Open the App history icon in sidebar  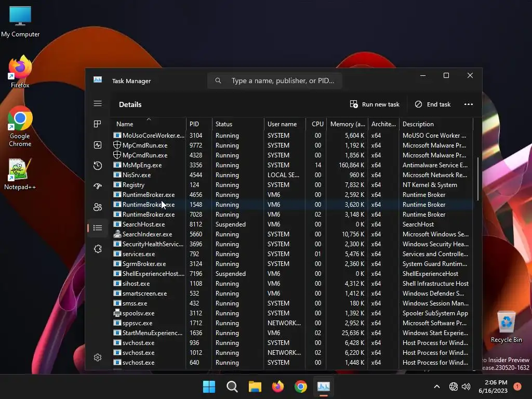[x=98, y=166]
